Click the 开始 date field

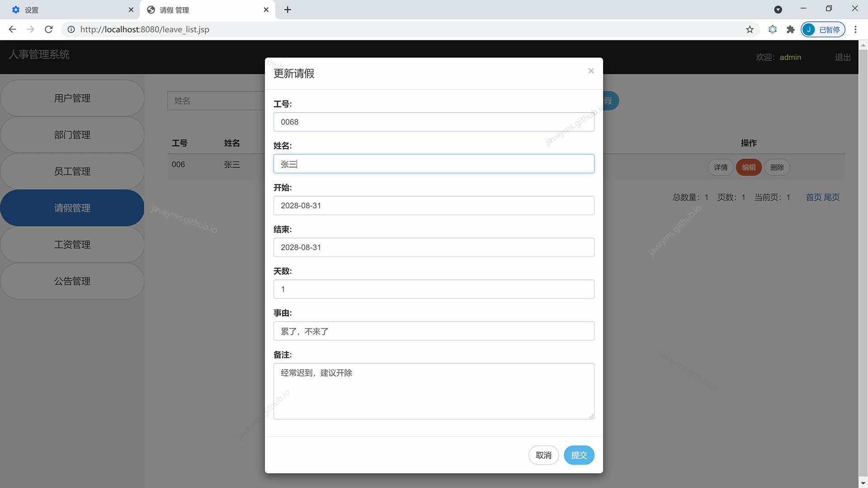(x=433, y=206)
